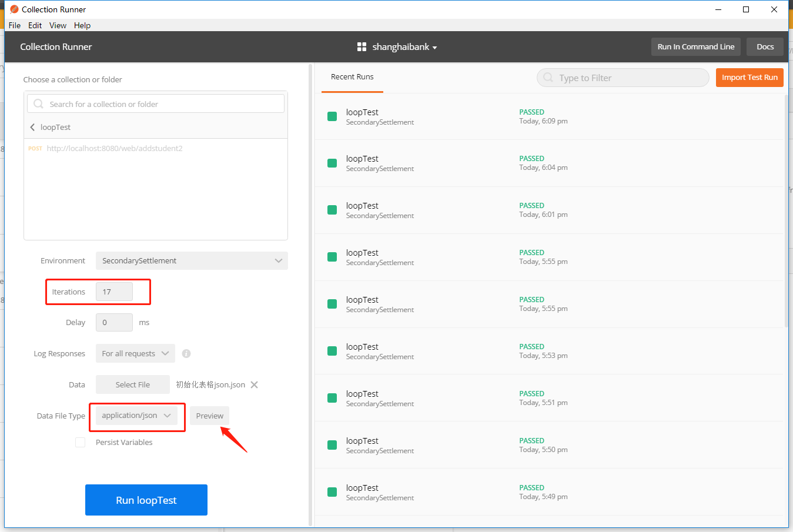Click the Import Test Run button
793x532 pixels.
pyautogui.click(x=749, y=77)
